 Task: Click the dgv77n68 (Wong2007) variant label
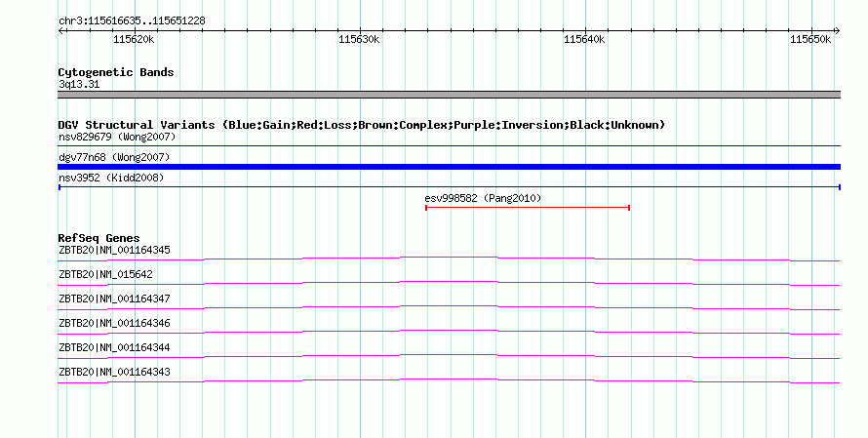tap(114, 157)
